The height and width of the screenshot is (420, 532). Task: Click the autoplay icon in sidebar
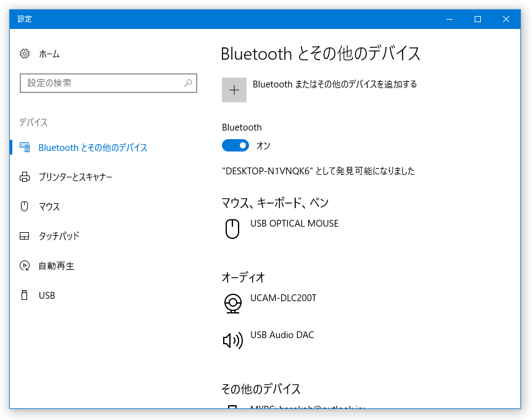(25, 265)
